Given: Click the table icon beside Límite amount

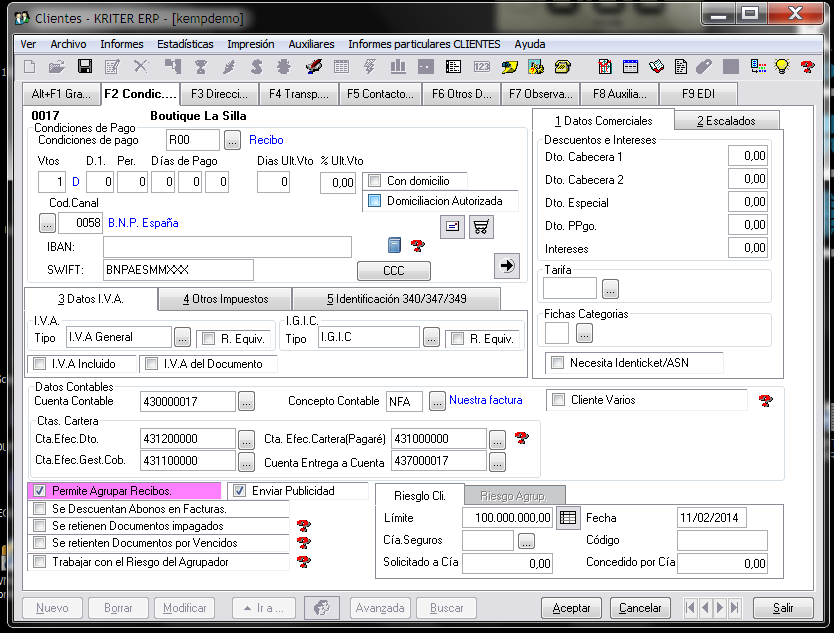Looking at the screenshot, I should 568,518.
